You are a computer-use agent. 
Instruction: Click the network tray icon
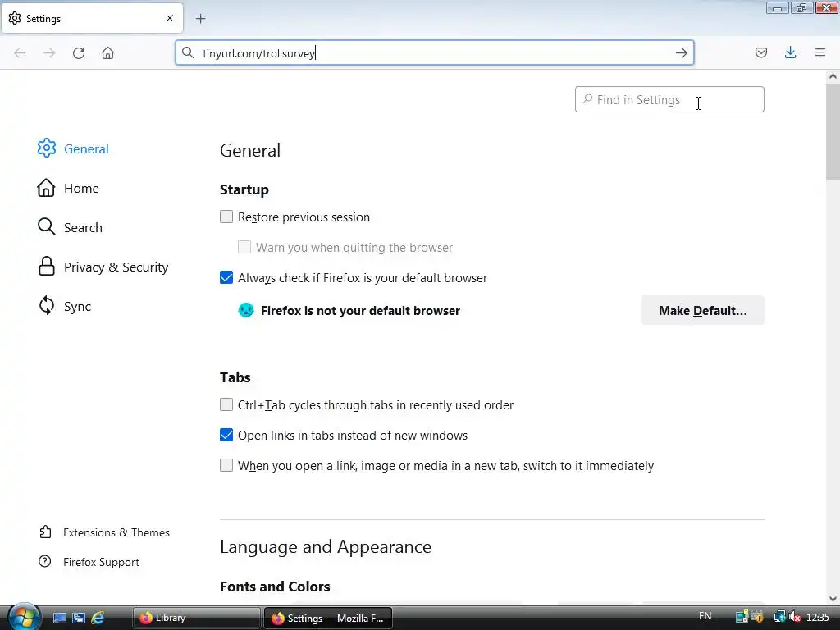click(779, 617)
